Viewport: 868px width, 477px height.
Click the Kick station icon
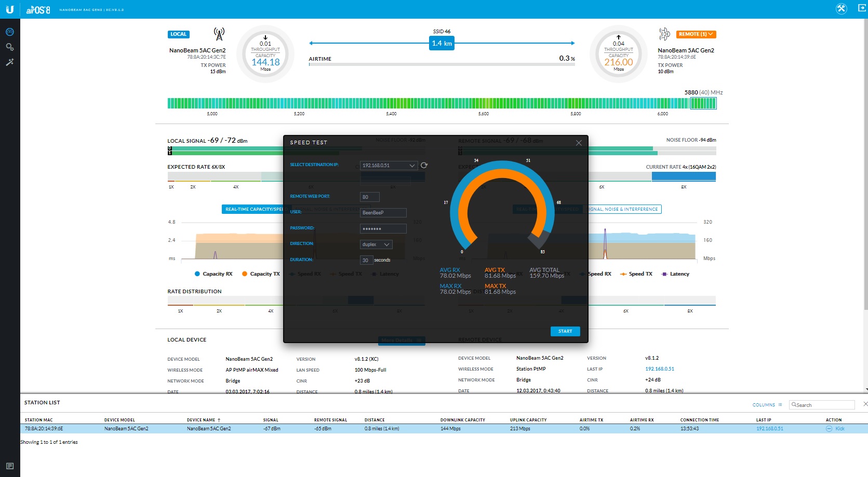pos(829,429)
